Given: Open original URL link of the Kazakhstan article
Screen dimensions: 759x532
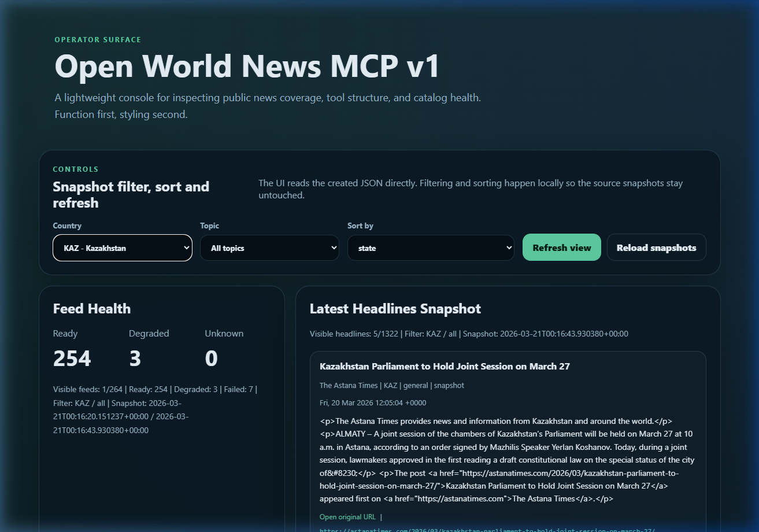Looking at the screenshot, I should (347, 517).
